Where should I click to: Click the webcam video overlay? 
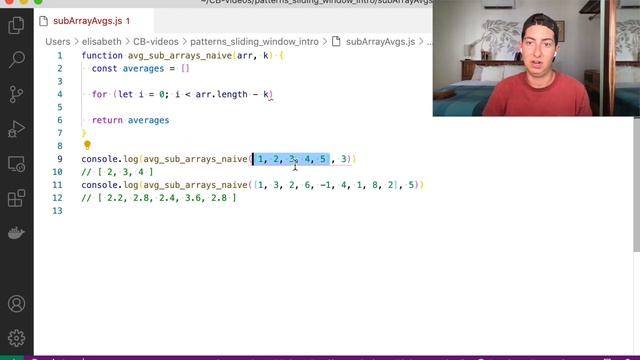tap(536, 58)
